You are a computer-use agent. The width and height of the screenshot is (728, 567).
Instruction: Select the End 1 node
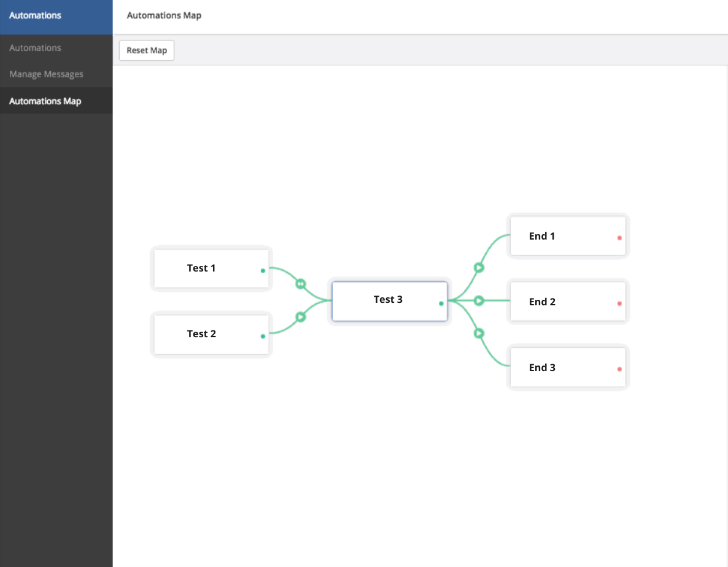point(568,236)
